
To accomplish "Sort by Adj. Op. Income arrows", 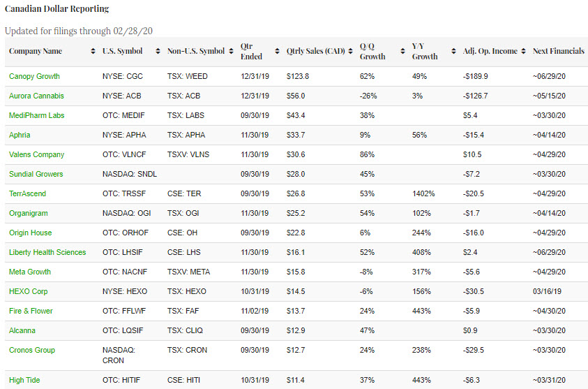I will tap(523, 52).
